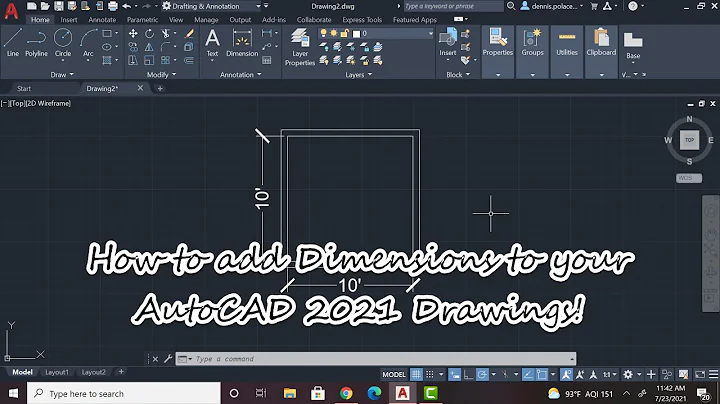Toggle ortho mode in status bar
Screen dimensions: 720x404
pyautogui.click(x=468, y=374)
